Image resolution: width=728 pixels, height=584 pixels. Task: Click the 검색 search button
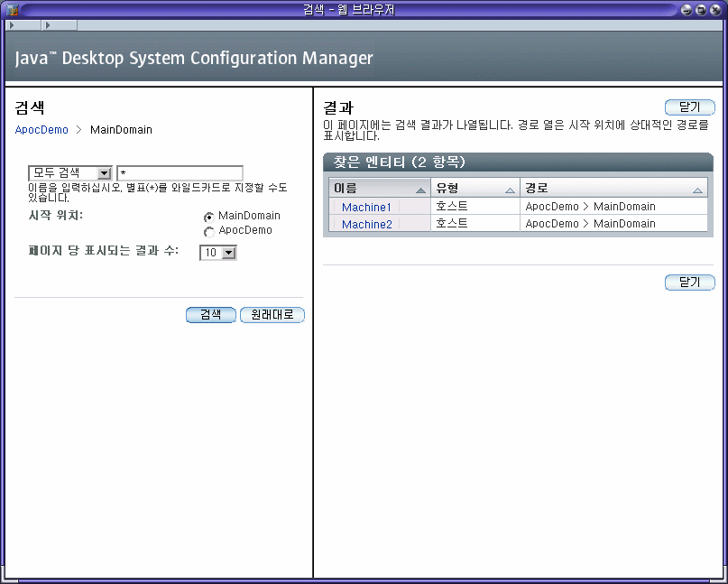coord(211,314)
